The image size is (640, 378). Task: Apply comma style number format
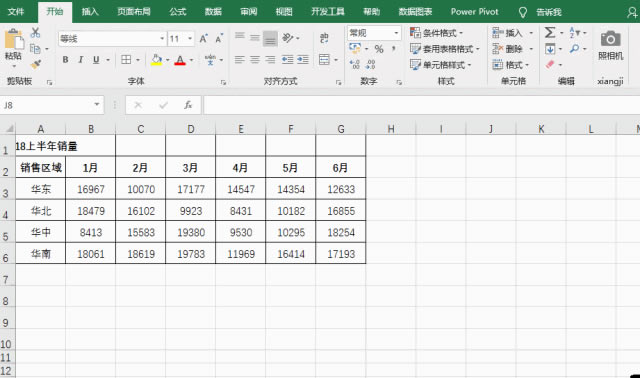(393, 49)
